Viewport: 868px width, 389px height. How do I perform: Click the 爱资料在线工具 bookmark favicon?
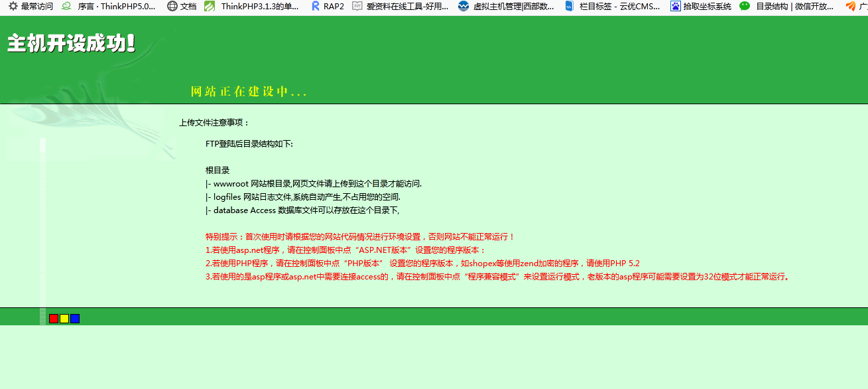pos(357,7)
